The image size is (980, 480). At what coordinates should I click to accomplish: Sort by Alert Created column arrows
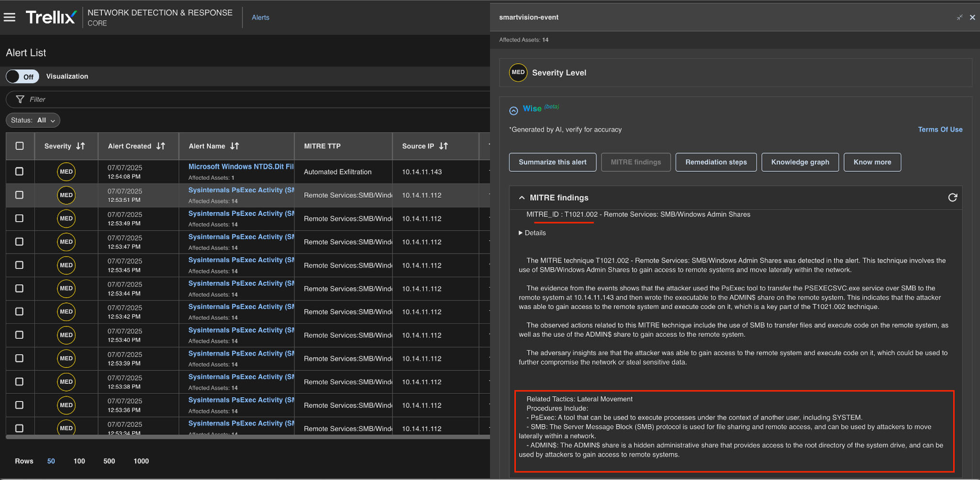pos(161,146)
